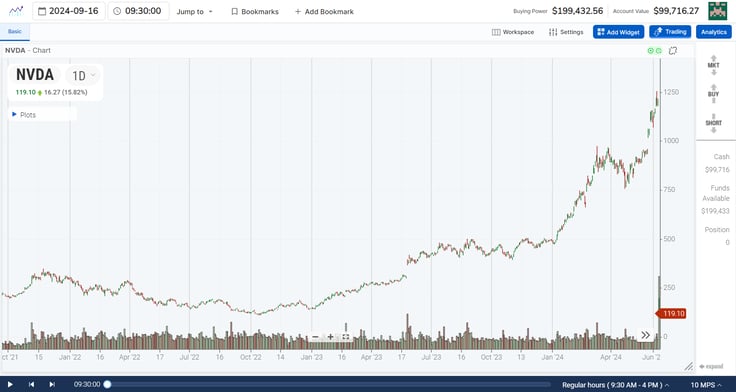Click the Account Value $99,716.27
736x392 pixels.
pyautogui.click(x=676, y=11)
